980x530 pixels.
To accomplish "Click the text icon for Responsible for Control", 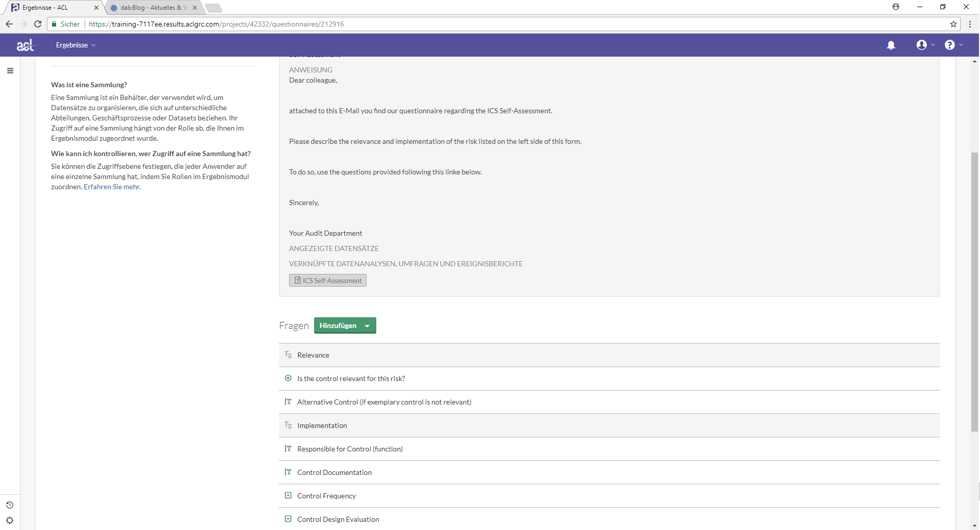I will click(288, 449).
